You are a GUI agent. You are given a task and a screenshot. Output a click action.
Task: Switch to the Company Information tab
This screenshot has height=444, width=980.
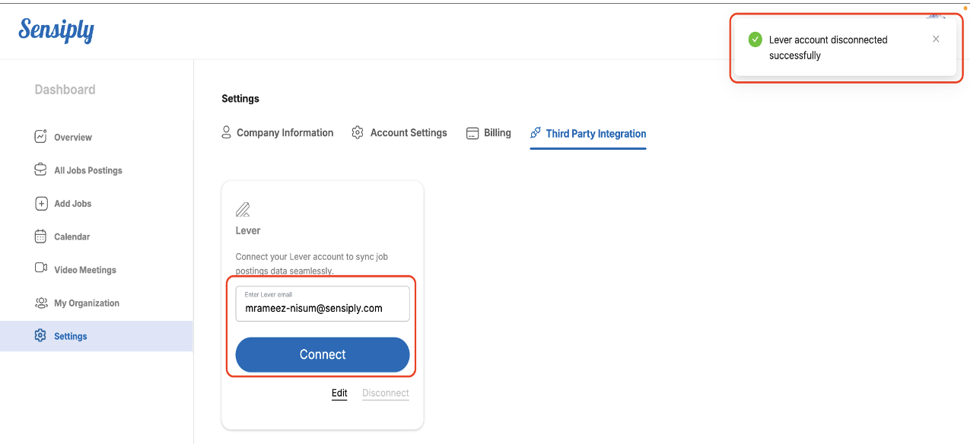click(x=278, y=133)
